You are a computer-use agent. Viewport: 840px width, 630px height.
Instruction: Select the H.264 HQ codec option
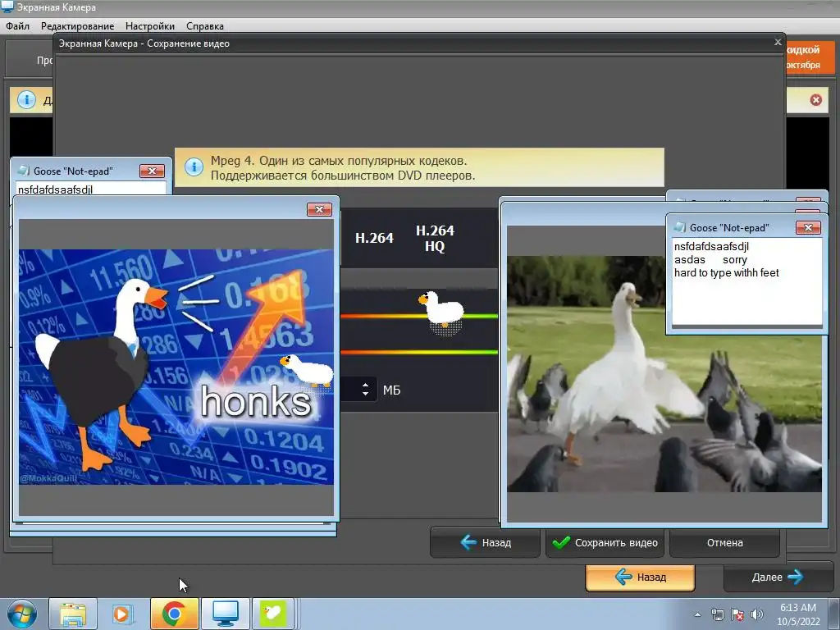[435, 238]
